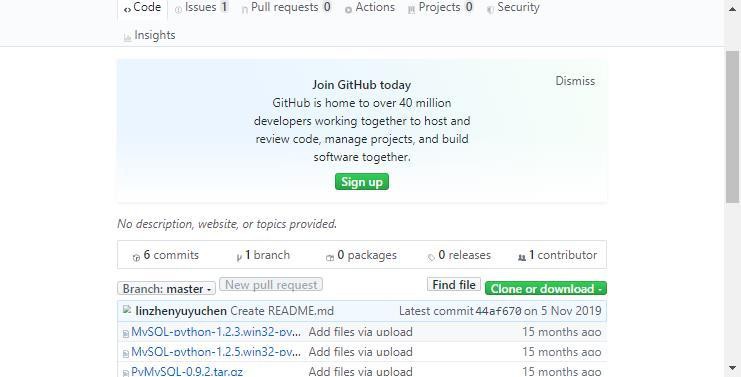Expand the Branch: master dropdown

166,288
